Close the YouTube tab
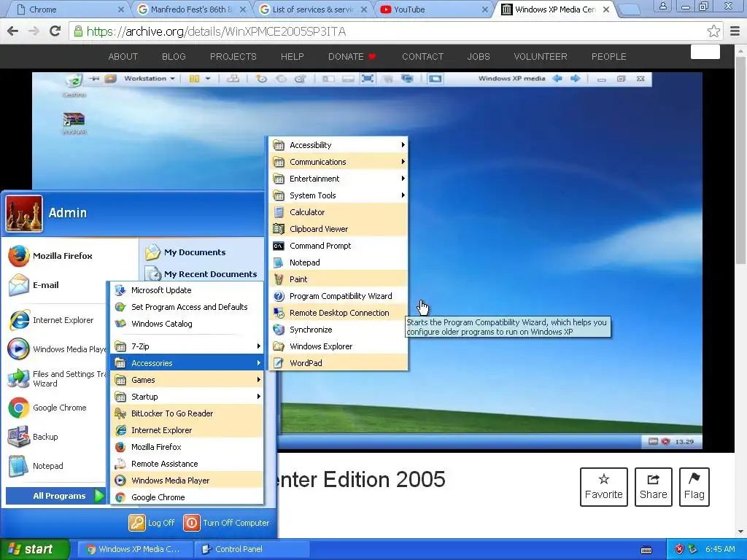The width and height of the screenshot is (747, 560). 485,9
